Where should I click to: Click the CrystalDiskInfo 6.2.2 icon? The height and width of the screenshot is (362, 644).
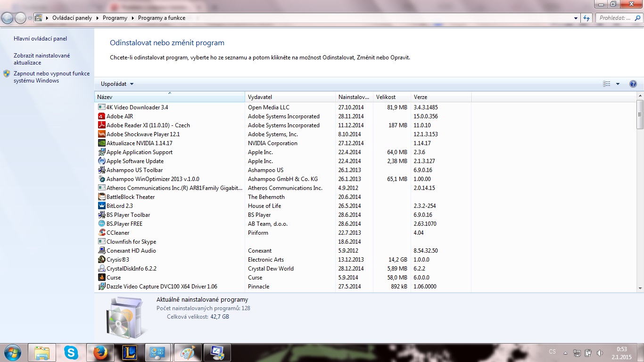(x=102, y=269)
